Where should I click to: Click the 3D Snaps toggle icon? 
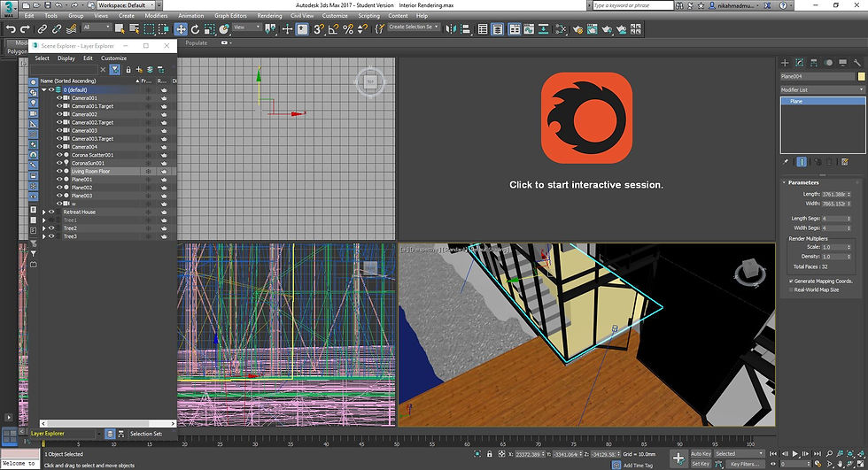[x=318, y=28]
